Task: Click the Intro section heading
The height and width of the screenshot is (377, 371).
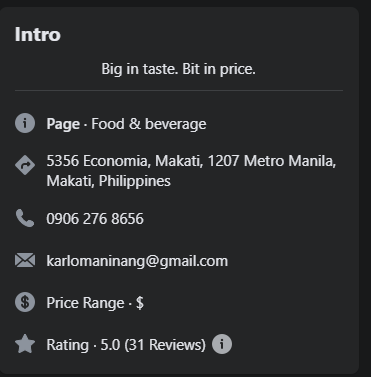Action: tap(38, 34)
